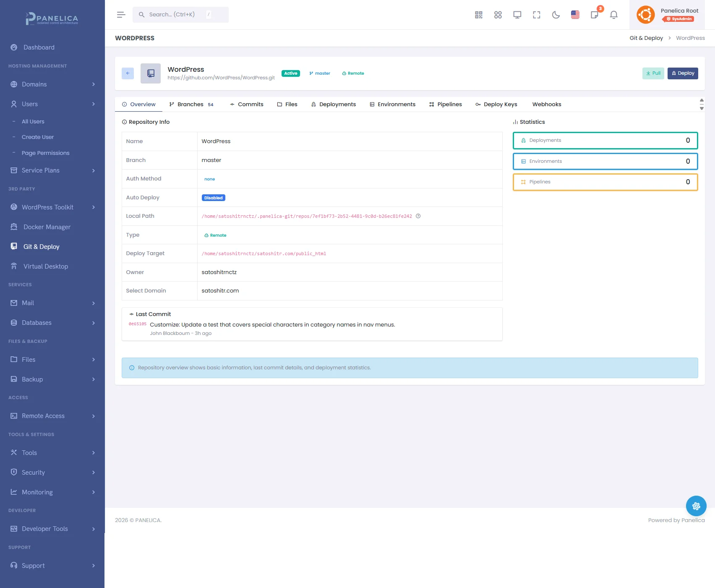
Task: Click the US flag language icon
Action: tap(575, 15)
